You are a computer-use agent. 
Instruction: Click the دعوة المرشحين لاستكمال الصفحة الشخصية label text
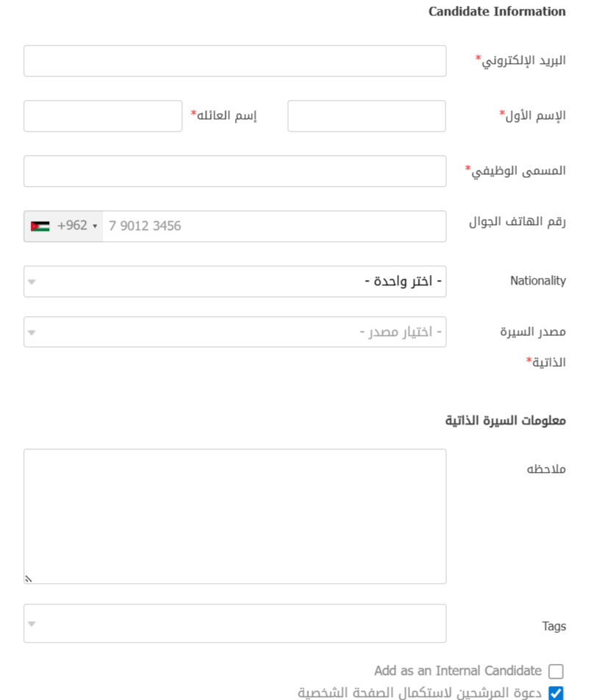420,693
